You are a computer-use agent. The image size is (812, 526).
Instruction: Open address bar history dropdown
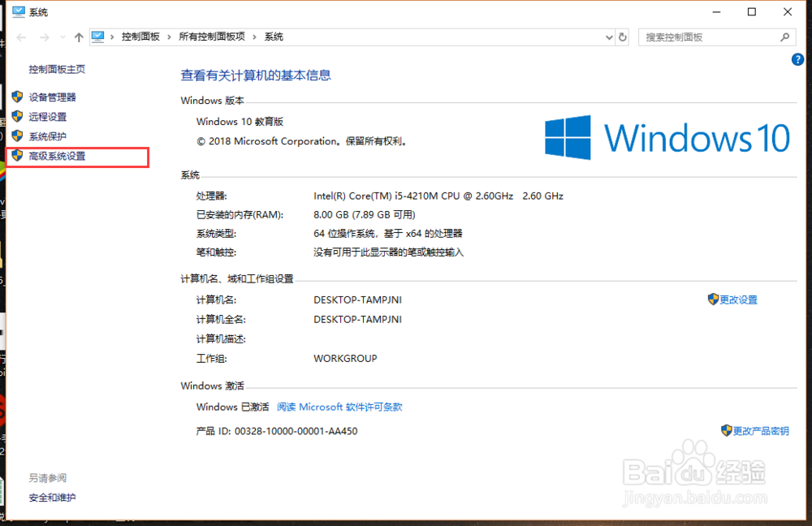point(609,37)
